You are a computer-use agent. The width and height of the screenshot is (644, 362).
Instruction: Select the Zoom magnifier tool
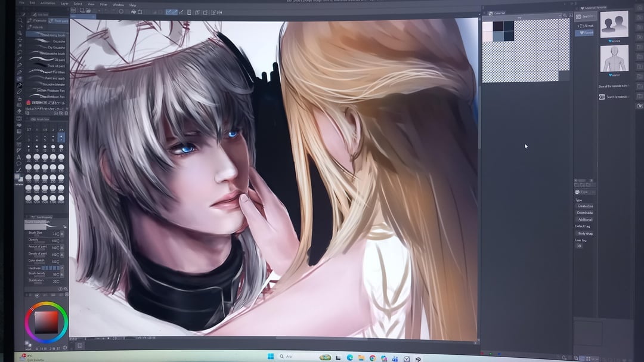(x=20, y=20)
